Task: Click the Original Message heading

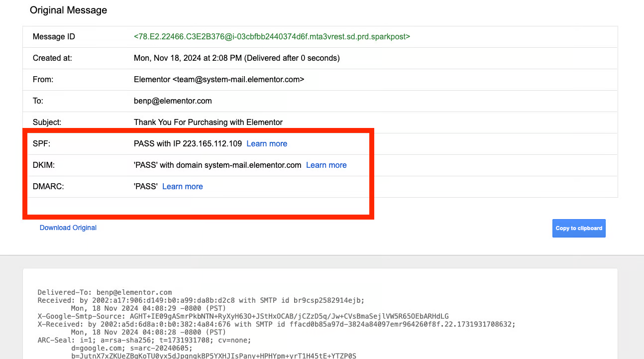Action: (x=68, y=10)
